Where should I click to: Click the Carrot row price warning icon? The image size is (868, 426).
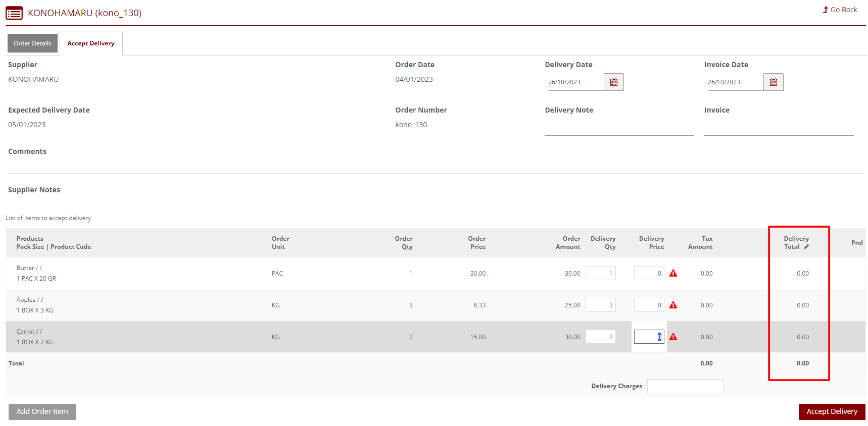[673, 337]
